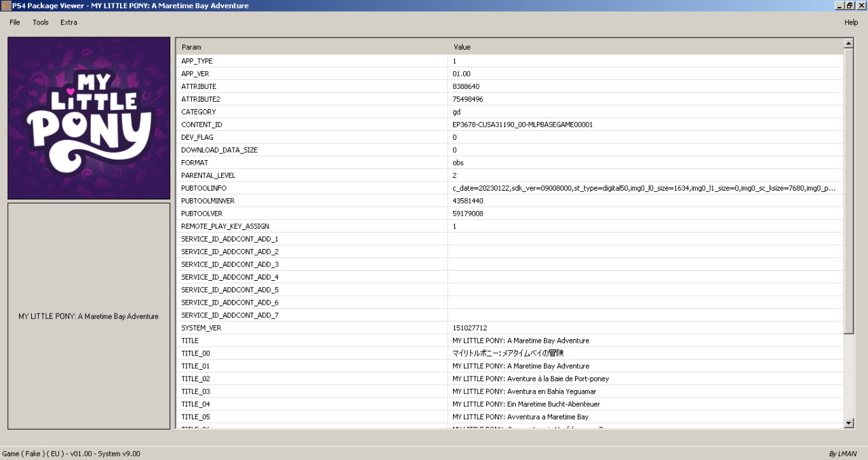Click the value 2 in the PARENTAL_LEVEL row
Image resolution: width=868 pixels, height=460 pixels.
[454, 175]
